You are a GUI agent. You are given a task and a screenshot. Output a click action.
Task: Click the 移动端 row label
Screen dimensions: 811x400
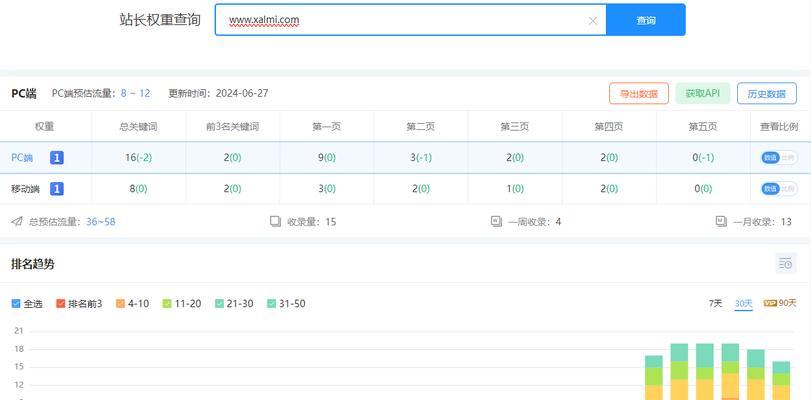(25, 189)
